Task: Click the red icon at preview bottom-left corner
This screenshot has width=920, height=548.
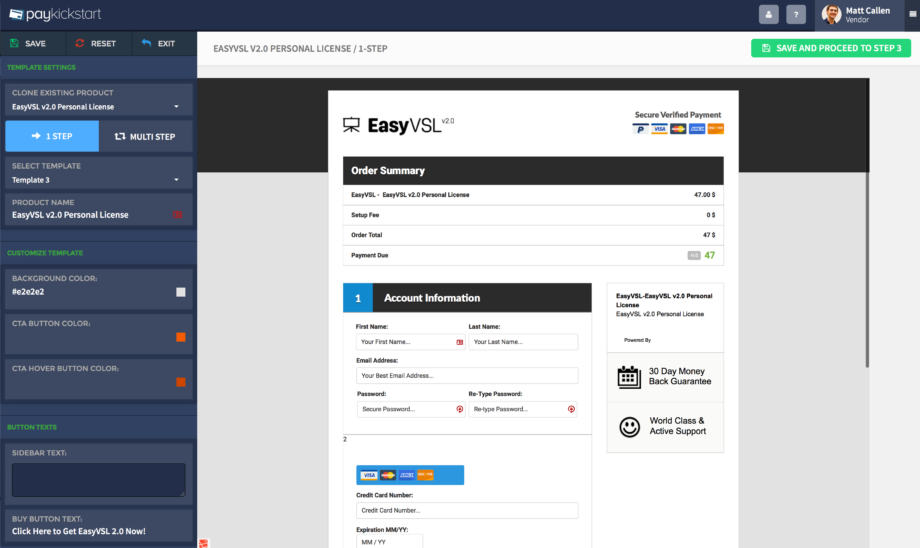Action: pos(204,543)
